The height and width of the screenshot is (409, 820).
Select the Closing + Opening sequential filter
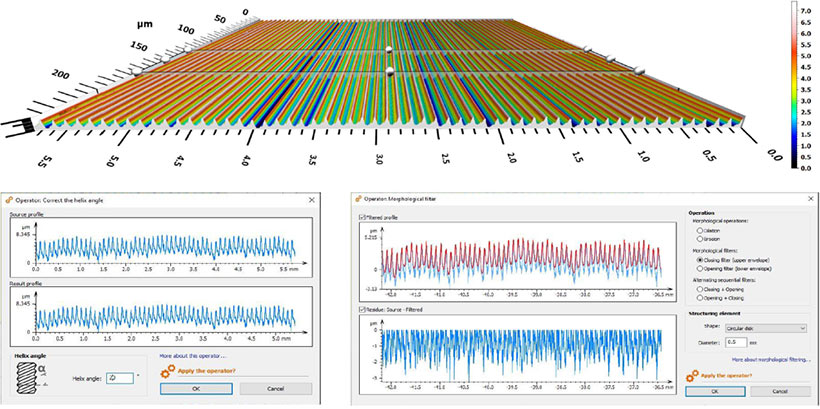point(702,291)
